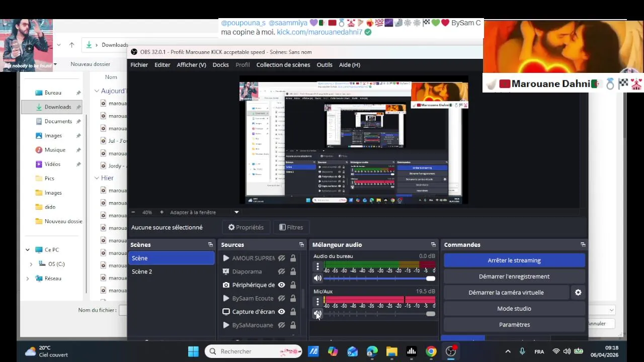Go up one folder in Explorer
Image resolution: width=644 pixels, height=362 pixels.
(x=71, y=45)
